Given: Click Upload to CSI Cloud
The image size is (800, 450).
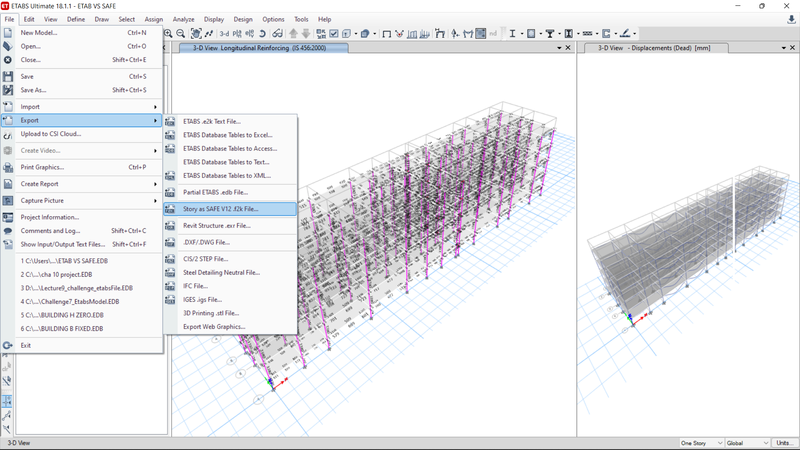Looking at the screenshot, I should coord(82,134).
